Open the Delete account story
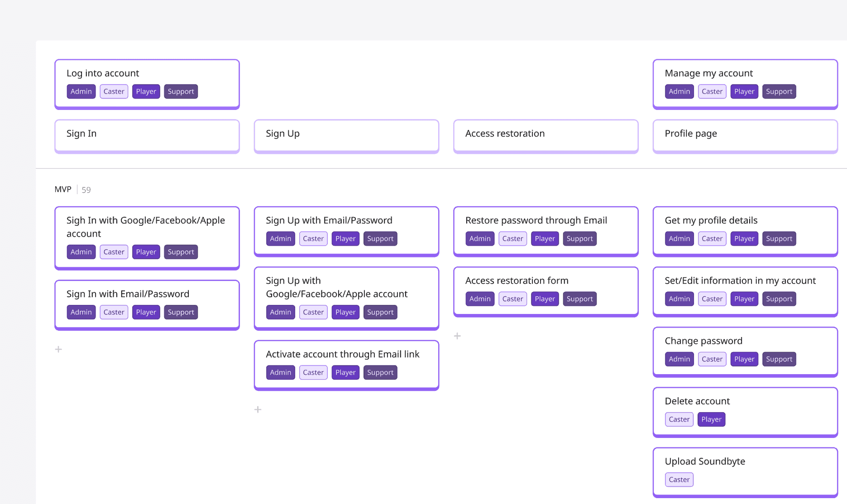Image resolution: width=847 pixels, height=504 pixels. pos(745,412)
